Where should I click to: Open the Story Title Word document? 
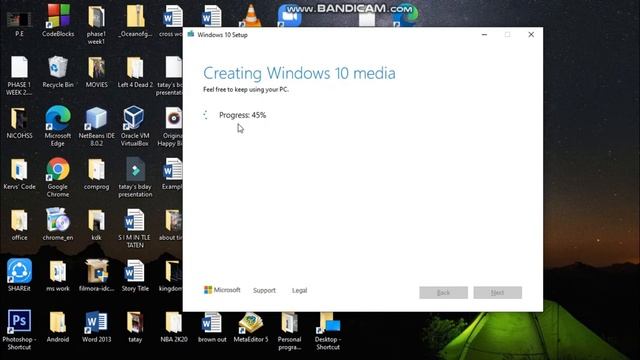point(135,276)
